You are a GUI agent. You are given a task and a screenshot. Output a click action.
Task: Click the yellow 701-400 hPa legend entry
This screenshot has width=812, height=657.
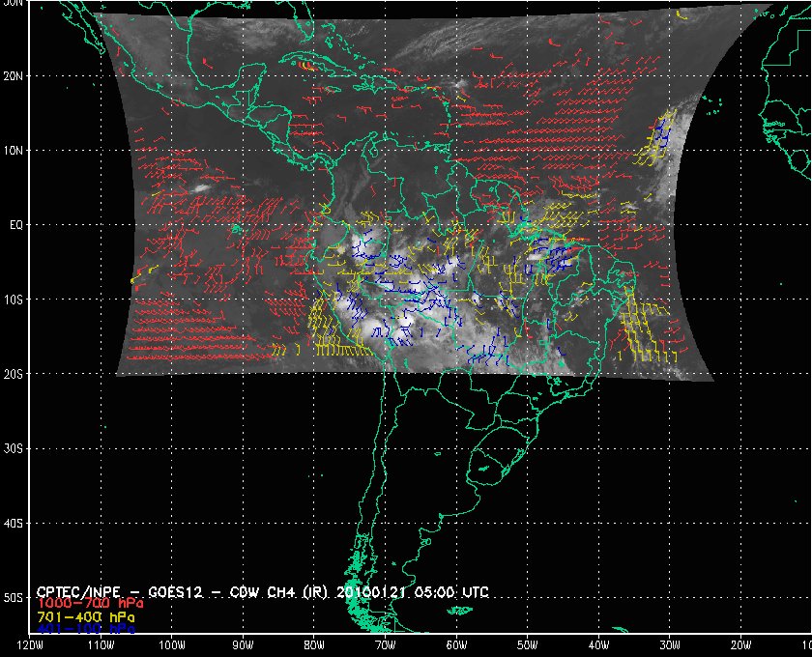tap(85, 616)
